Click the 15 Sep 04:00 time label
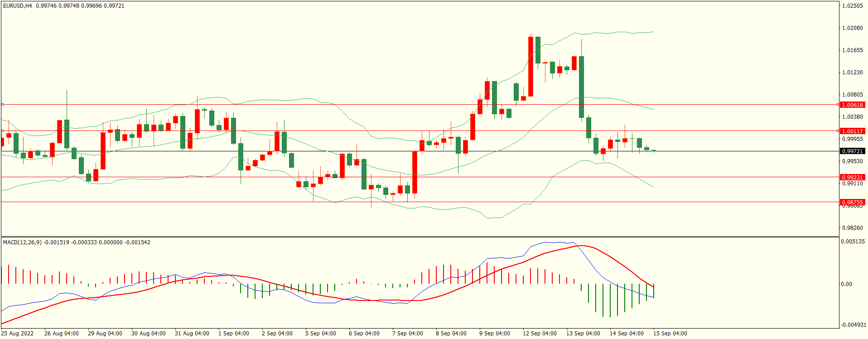This screenshot has width=868, height=339. tap(670, 334)
